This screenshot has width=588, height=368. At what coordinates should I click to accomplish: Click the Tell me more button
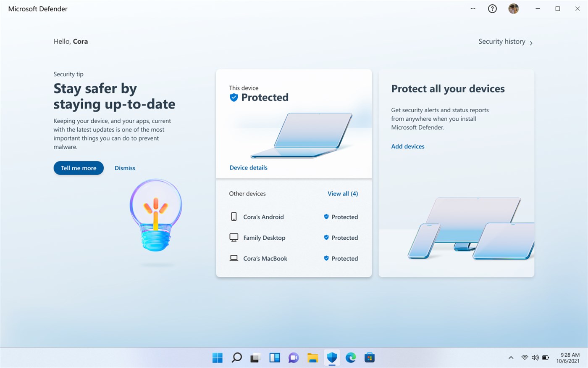click(78, 168)
